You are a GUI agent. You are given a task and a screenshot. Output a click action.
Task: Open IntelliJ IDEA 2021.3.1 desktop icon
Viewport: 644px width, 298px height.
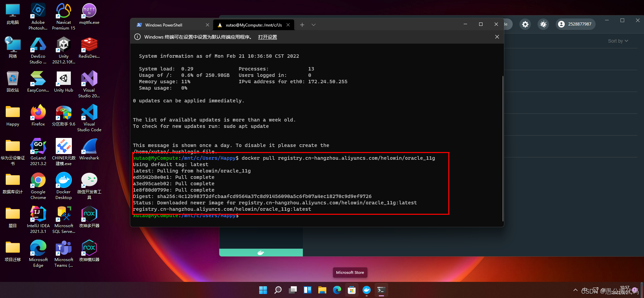coord(38,220)
